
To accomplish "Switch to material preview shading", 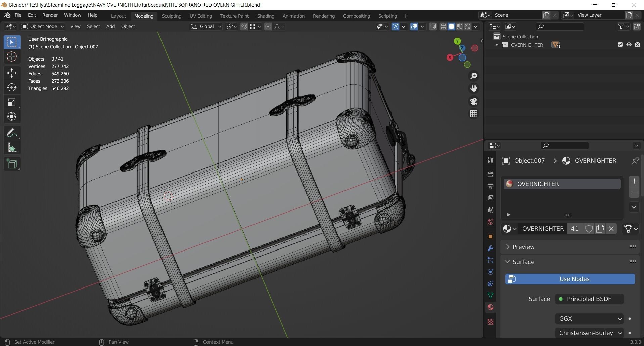I will click(x=460, y=26).
